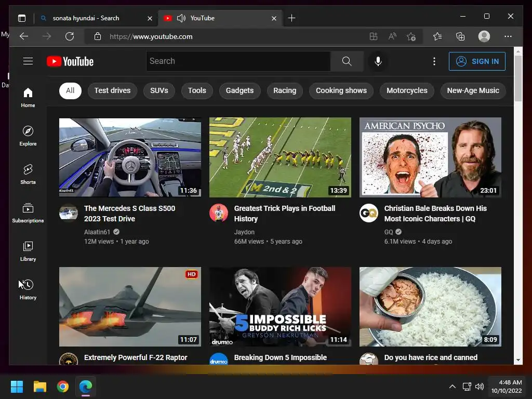Click the GQ channel avatar
This screenshot has height=399, width=532.
(x=369, y=213)
